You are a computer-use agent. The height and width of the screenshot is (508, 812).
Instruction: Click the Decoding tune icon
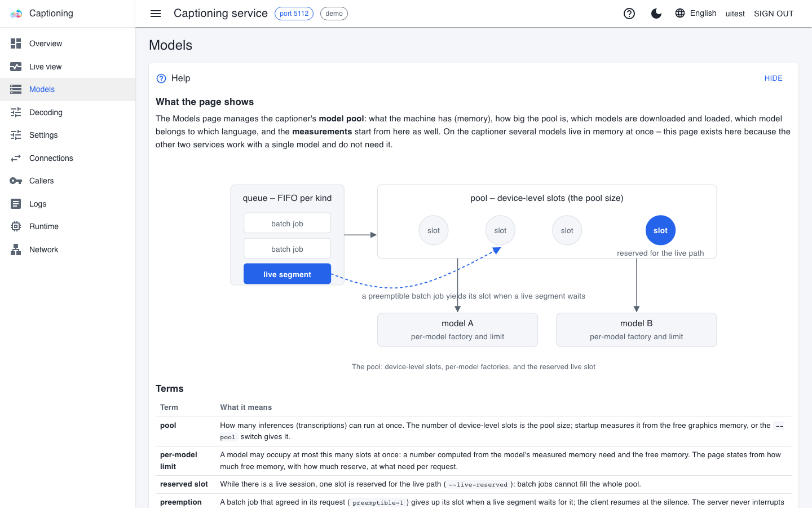click(x=16, y=112)
